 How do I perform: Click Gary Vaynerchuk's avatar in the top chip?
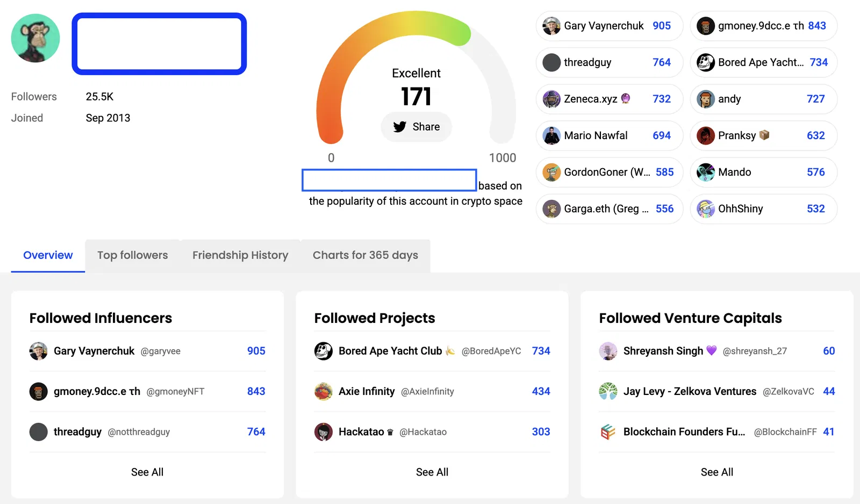551,26
